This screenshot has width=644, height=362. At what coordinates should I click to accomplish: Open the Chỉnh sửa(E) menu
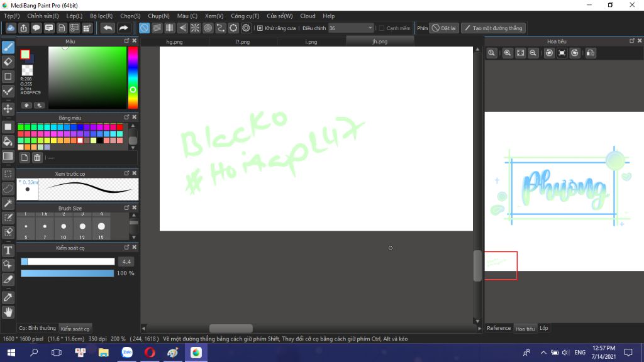point(43,16)
